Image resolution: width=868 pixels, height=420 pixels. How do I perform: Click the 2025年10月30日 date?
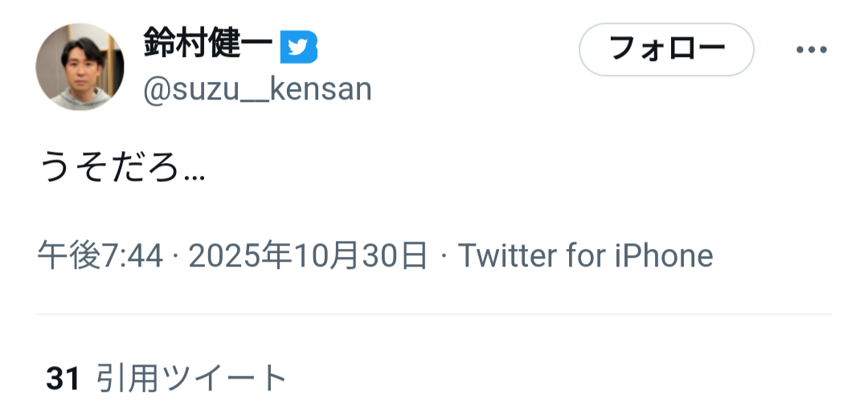point(308,256)
